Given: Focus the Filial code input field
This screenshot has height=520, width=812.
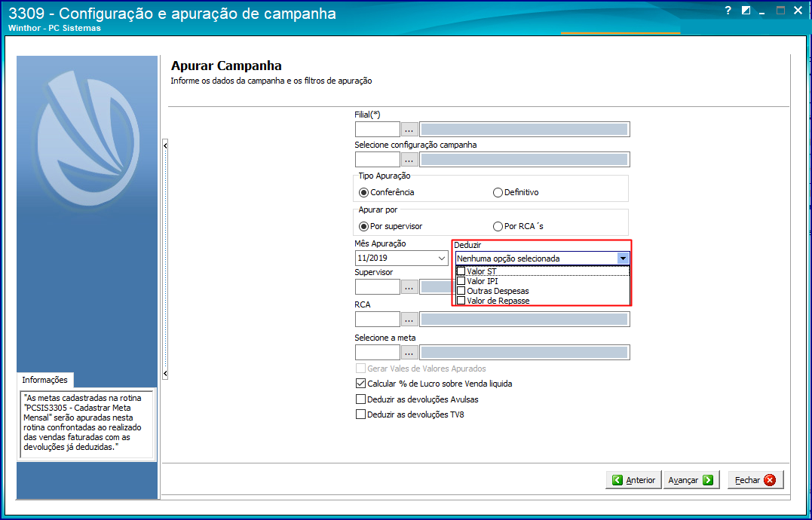Looking at the screenshot, I should (378, 130).
